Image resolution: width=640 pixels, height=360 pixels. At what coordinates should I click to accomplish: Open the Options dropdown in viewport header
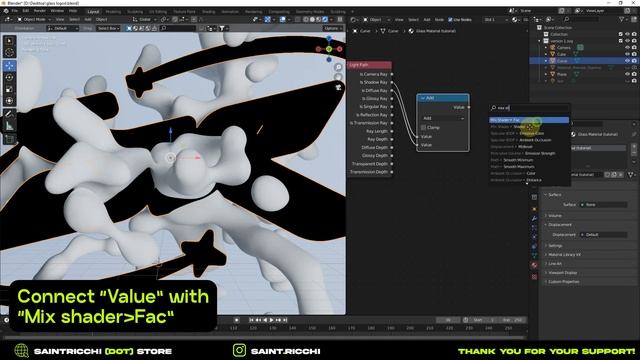[x=333, y=28]
